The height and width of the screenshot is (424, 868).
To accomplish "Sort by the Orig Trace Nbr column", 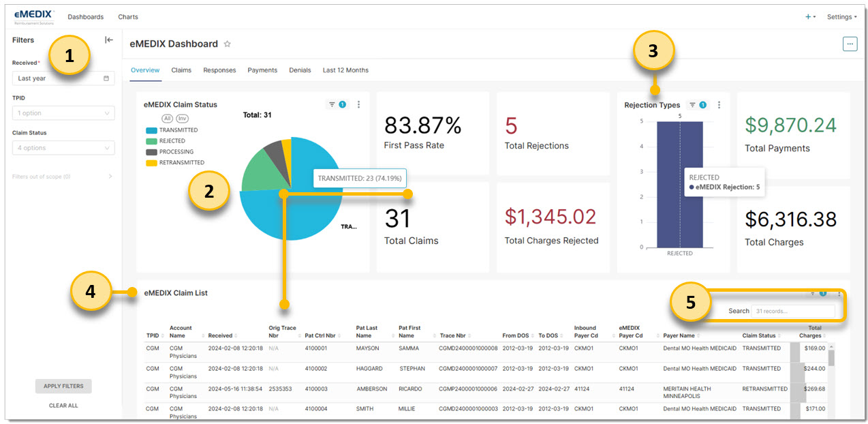I will click(x=283, y=331).
